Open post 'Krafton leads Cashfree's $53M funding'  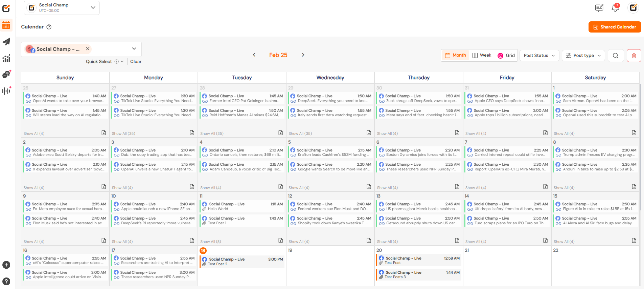pyautogui.click(x=330, y=152)
